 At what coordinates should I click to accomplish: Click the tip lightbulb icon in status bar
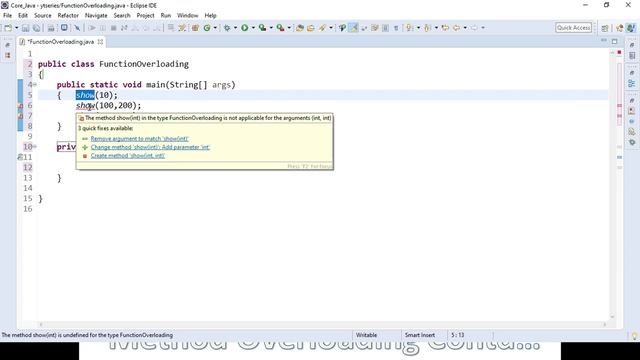(x=634, y=336)
